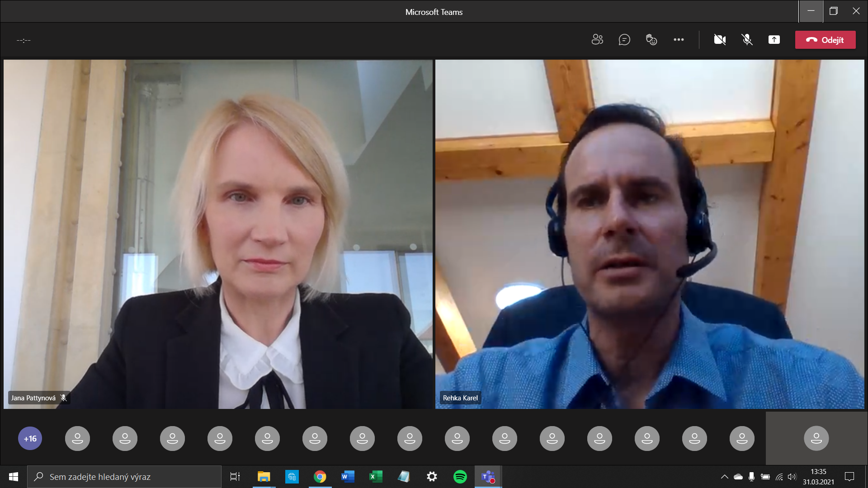This screenshot has height=488, width=868.
Task: Click the microphone tray icon
Action: click(751, 477)
